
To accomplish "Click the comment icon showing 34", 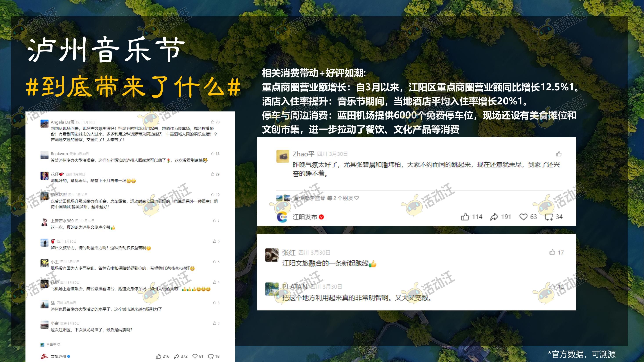I will click(549, 217).
